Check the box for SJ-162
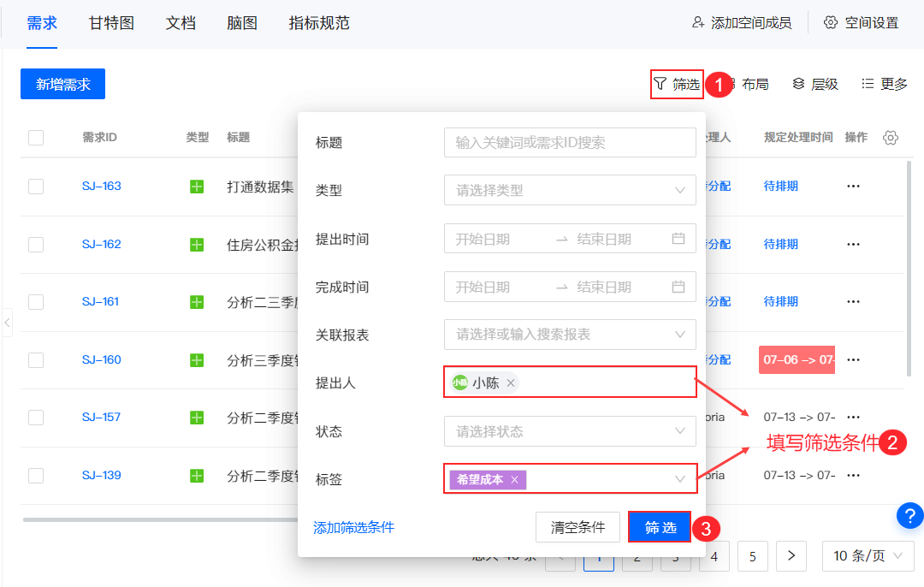This screenshot has height=587, width=924. click(36, 245)
